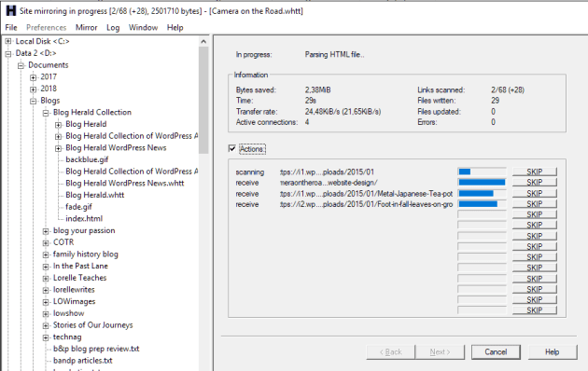The width and height of the screenshot is (588, 371).
Task: Open the Preferences menu
Action: tap(46, 27)
